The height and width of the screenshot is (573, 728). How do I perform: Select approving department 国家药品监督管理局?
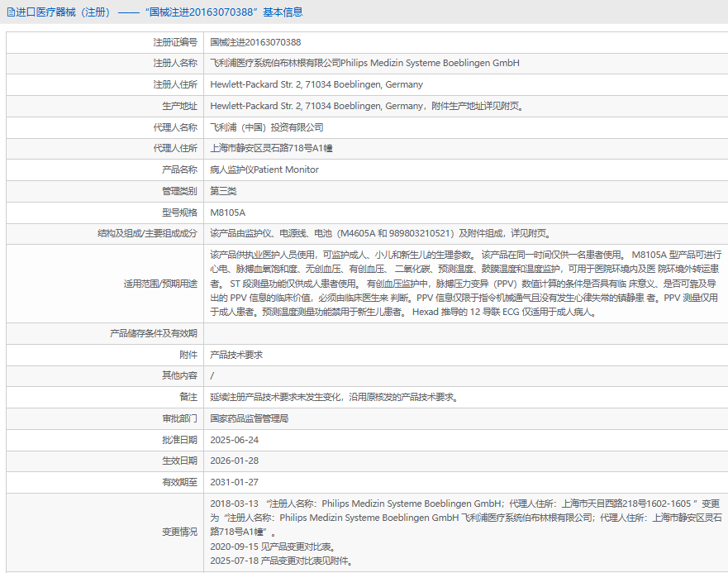pyautogui.click(x=250, y=418)
